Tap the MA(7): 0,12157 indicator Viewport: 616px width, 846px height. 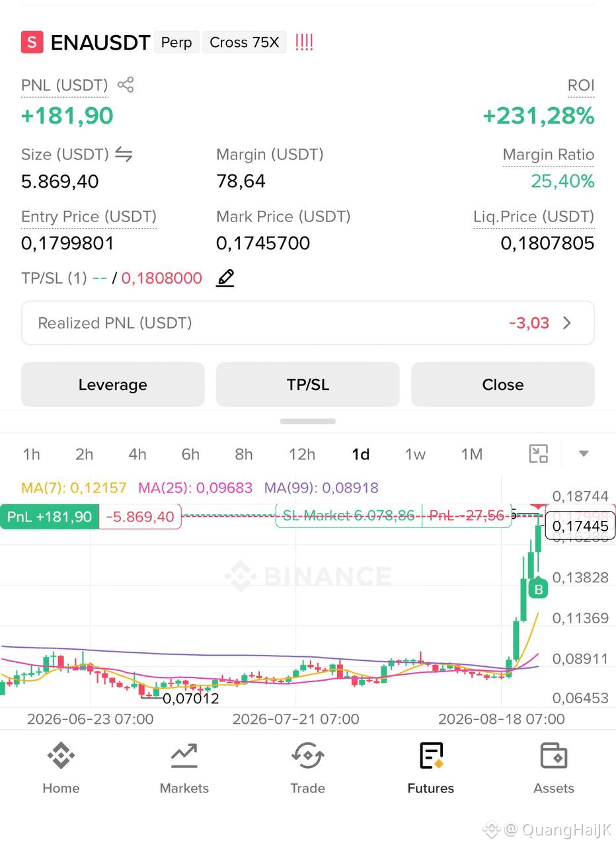(x=74, y=488)
